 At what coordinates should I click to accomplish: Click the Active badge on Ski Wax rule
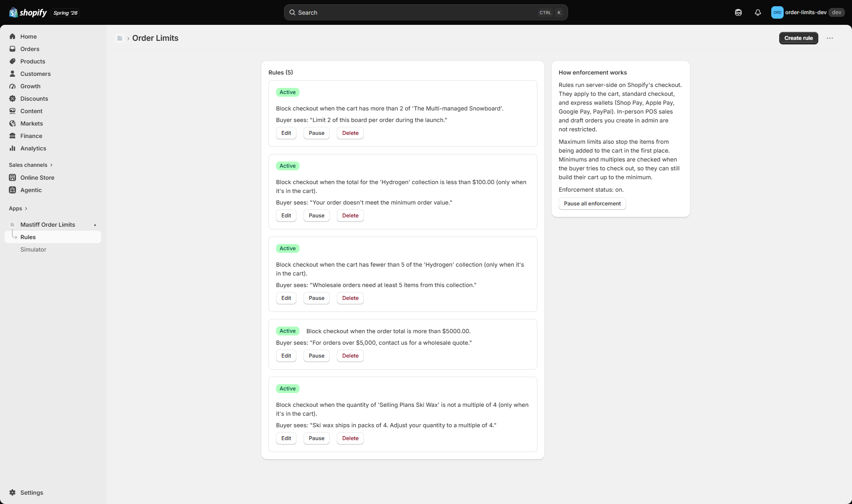tap(288, 389)
